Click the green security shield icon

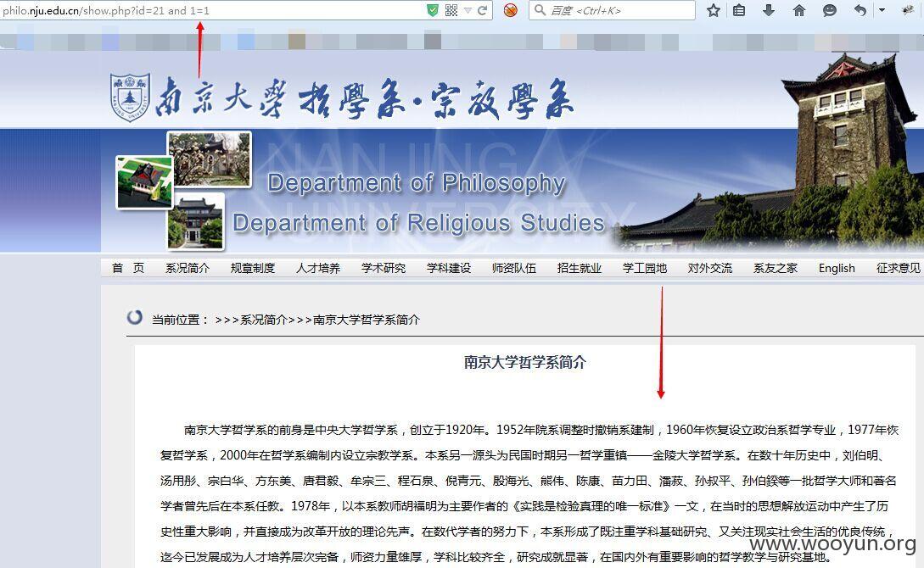click(x=433, y=10)
